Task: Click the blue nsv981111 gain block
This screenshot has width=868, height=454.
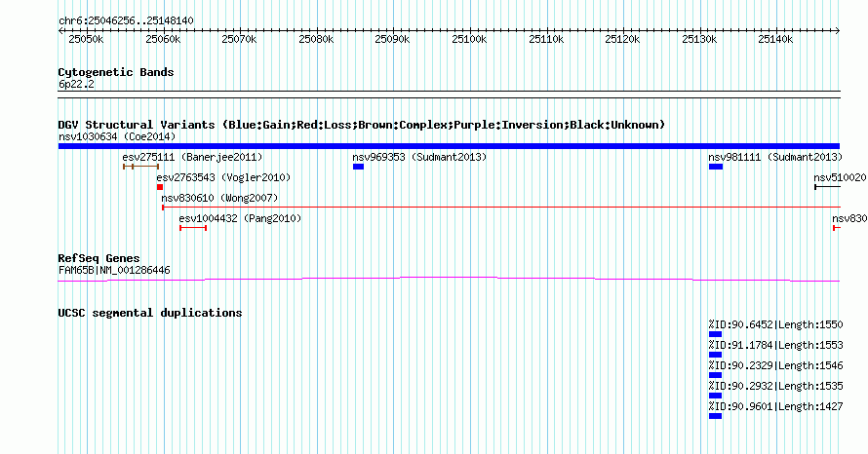Action: (x=716, y=167)
